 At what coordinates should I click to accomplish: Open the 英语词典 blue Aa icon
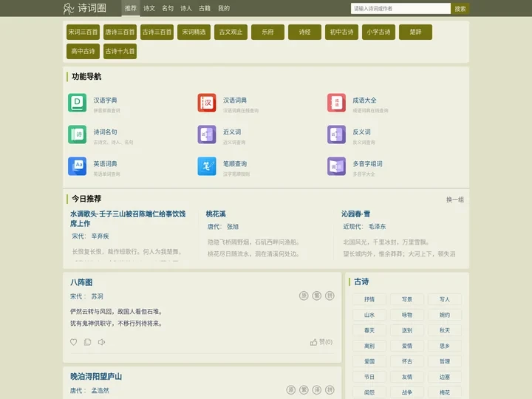pyautogui.click(x=77, y=166)
